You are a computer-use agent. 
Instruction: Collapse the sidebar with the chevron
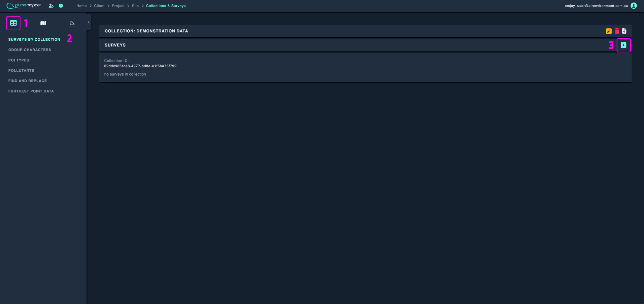[x=89, y=22]
